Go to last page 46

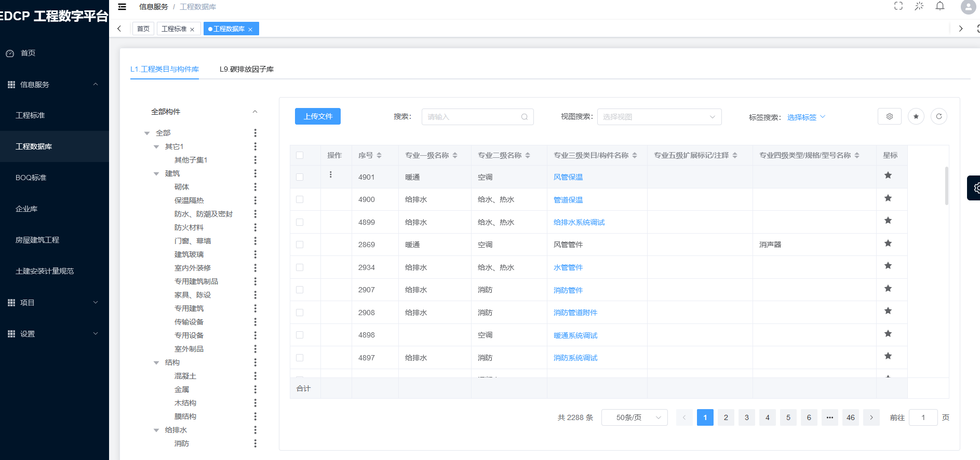click(x=851, y=417)
